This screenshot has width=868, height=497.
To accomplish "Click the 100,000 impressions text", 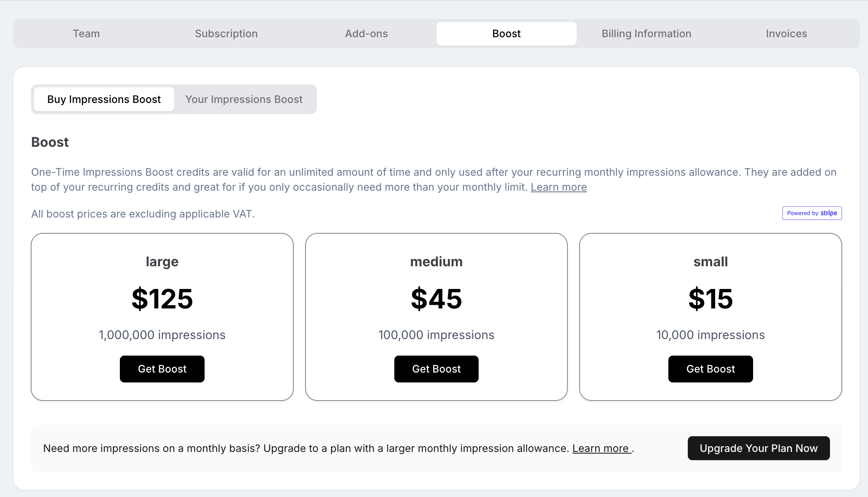I will point(436,335).
